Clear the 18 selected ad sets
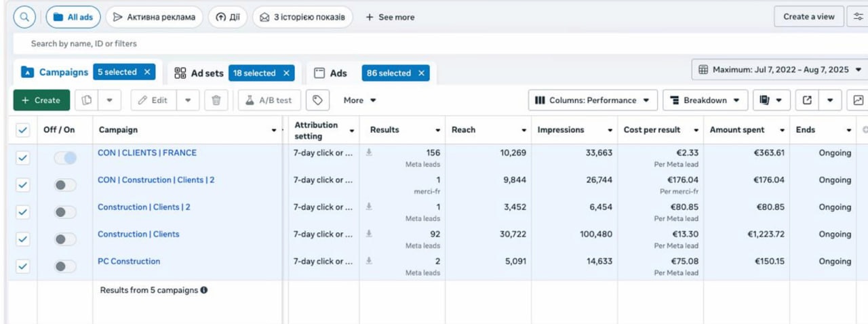 [286, 73]
